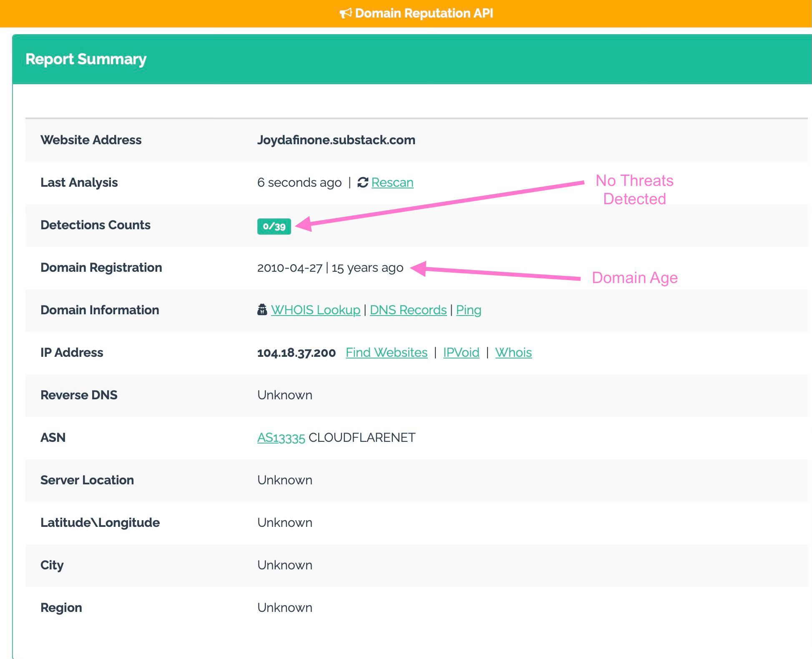Image resolution: width=812 pixels, height=659 pixels.
Task: Open the Find Websites link
Action: [386, 353]
